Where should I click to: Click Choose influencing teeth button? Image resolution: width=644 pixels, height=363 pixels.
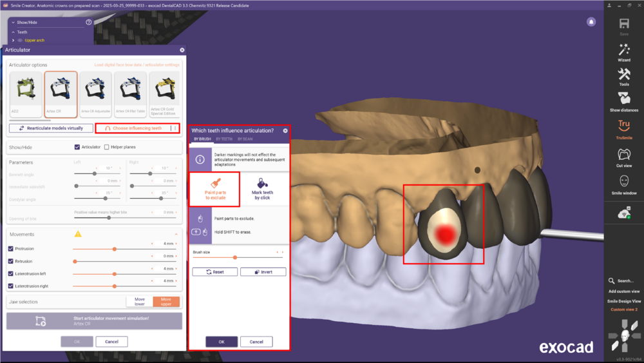[x=133, y=128]
